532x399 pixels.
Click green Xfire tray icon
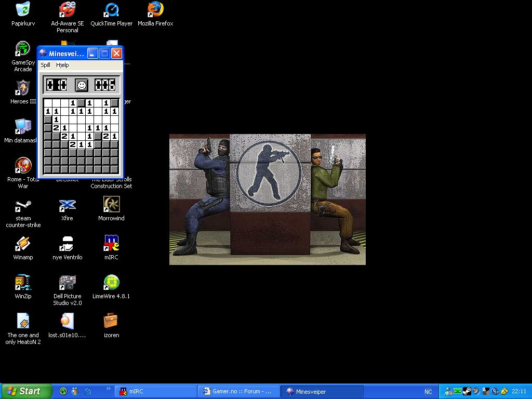tap(458, 391)
